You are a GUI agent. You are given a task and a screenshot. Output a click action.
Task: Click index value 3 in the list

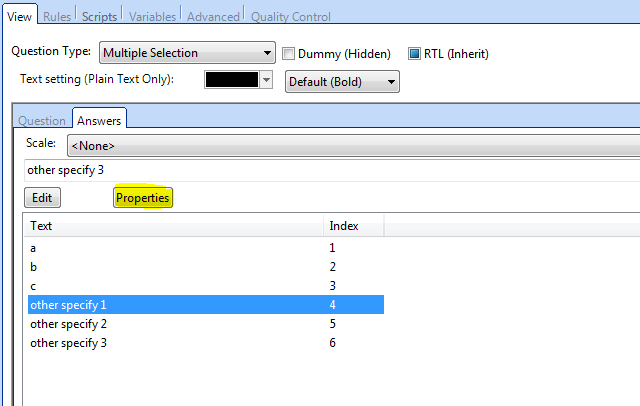pos(333,286)
